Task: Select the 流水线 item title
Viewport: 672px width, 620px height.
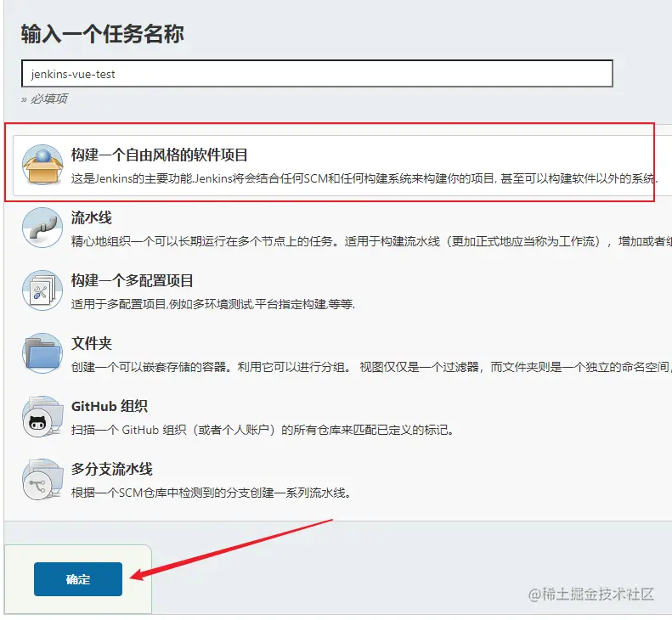Action: [x=91, y=217]
